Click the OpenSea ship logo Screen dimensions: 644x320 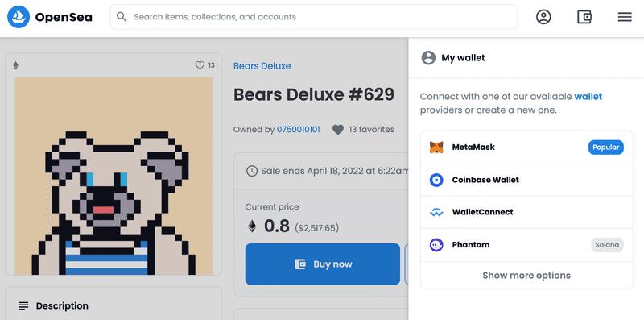tap(19, 17)
